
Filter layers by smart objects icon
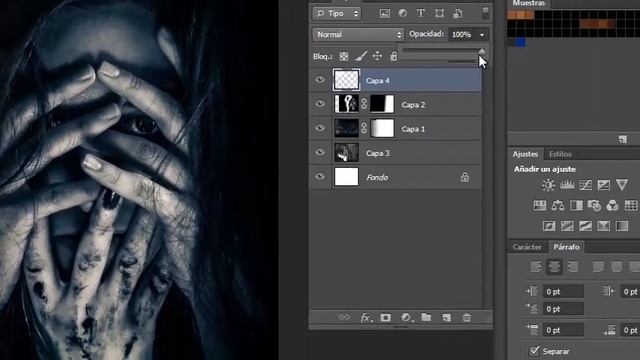coord(458,13)
